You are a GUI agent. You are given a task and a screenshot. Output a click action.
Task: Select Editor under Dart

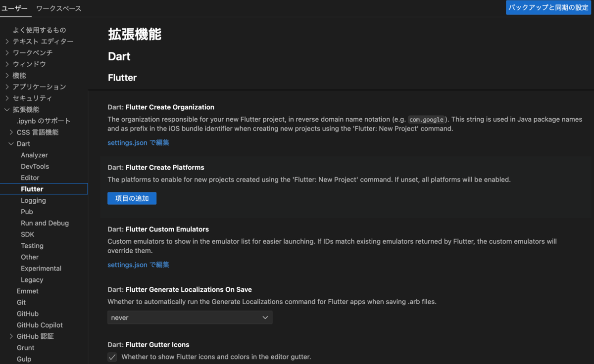pos(30,178)
